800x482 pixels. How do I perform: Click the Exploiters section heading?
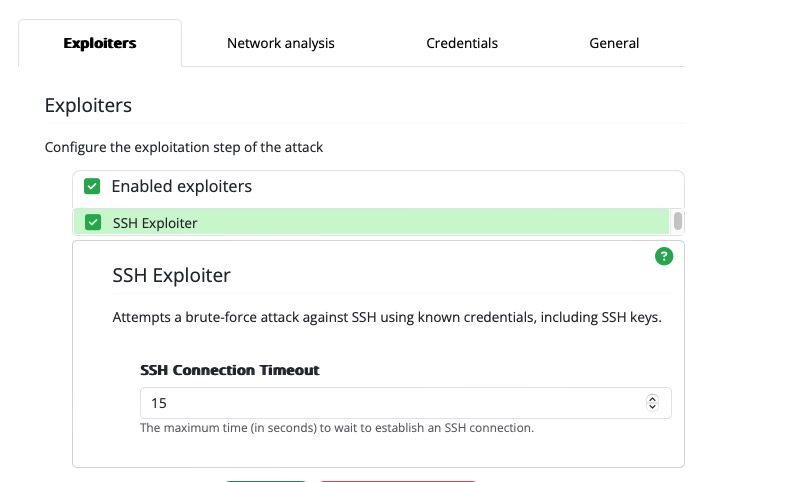coord(88,105)
